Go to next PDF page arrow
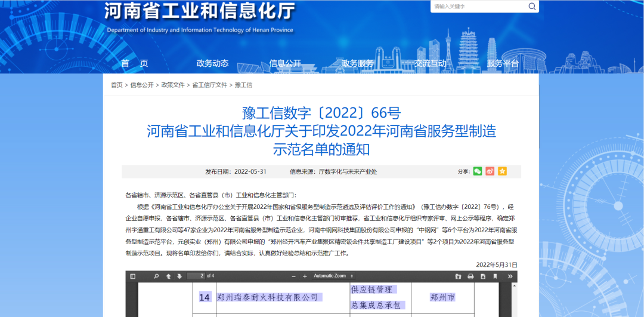This screenshot has width=644, height=317. point(178,276)
